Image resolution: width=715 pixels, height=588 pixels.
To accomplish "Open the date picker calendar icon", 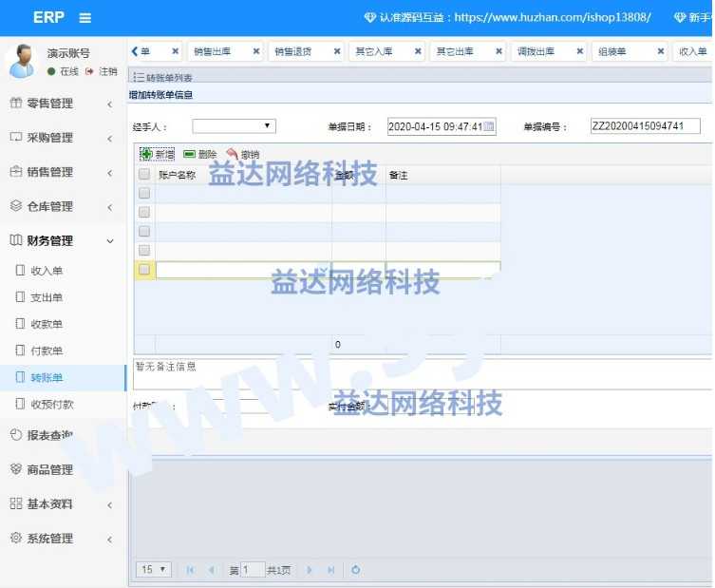I will click(x=488, y=126).
